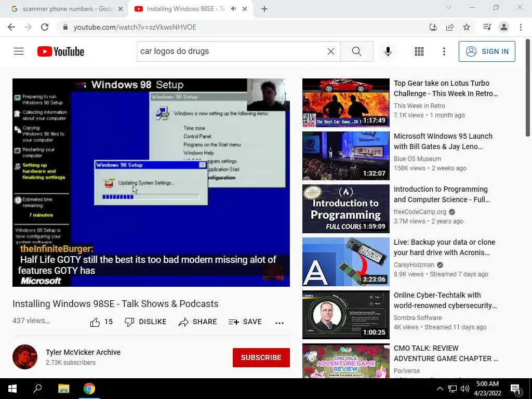This screenshot has height=399, width=532.
Task: Click the video title text
Action: [115, 303]
